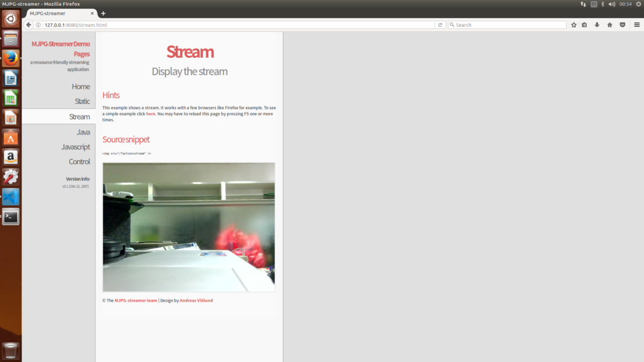Open the Firefox downloads arrow icon
Viewport: 644px width, 362px height.
[597, 25]
